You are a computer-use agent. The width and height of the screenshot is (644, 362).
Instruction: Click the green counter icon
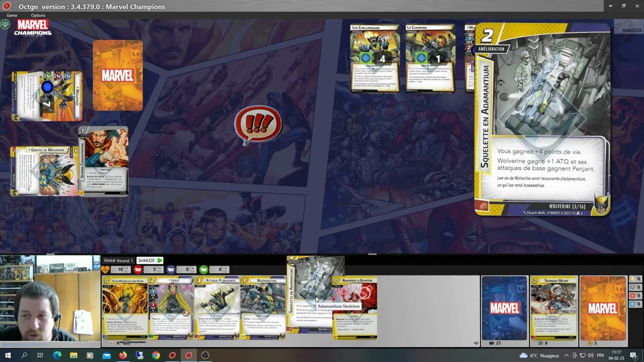204,270
